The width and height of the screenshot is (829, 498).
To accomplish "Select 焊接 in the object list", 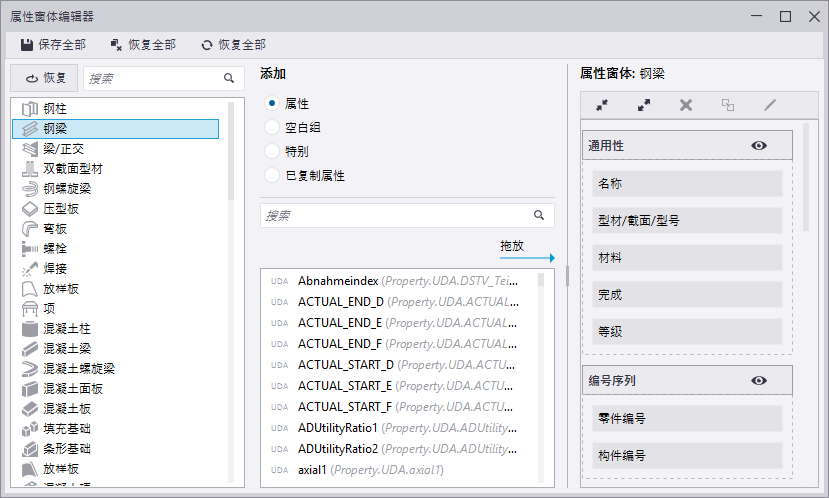I will [115, 269].
